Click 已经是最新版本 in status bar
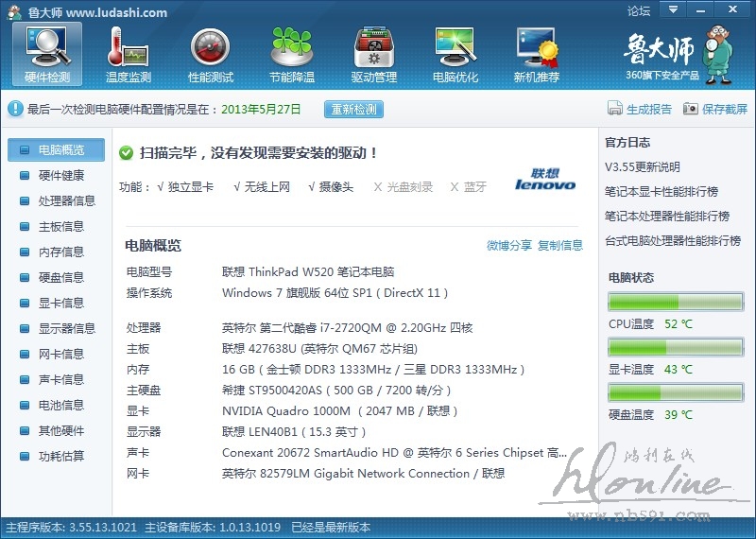Image resolution: width=756 pixels, height=539 pixels. tap(331, 528)
